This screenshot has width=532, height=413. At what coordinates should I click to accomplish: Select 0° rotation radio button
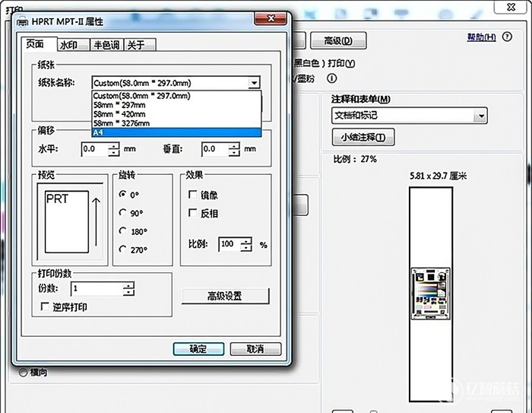(123, 194)
